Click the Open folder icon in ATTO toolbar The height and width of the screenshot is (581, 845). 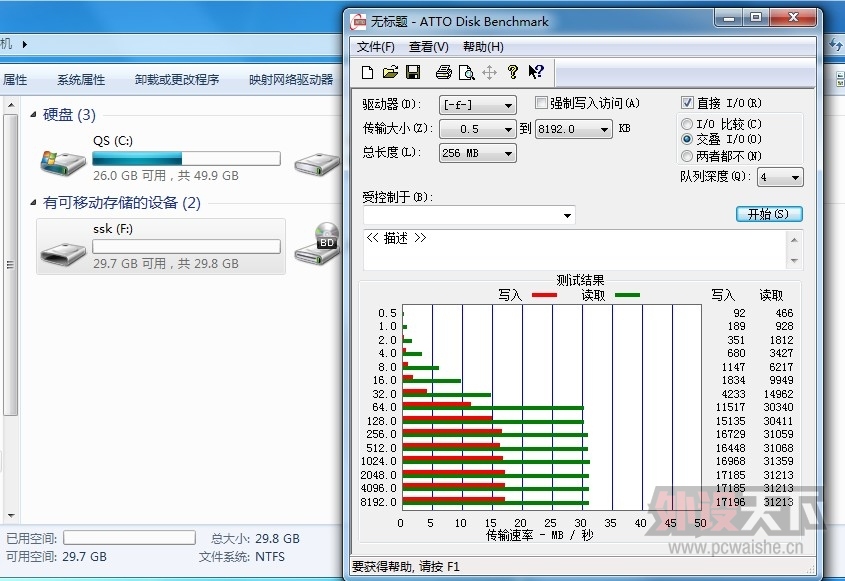(390, 72)
